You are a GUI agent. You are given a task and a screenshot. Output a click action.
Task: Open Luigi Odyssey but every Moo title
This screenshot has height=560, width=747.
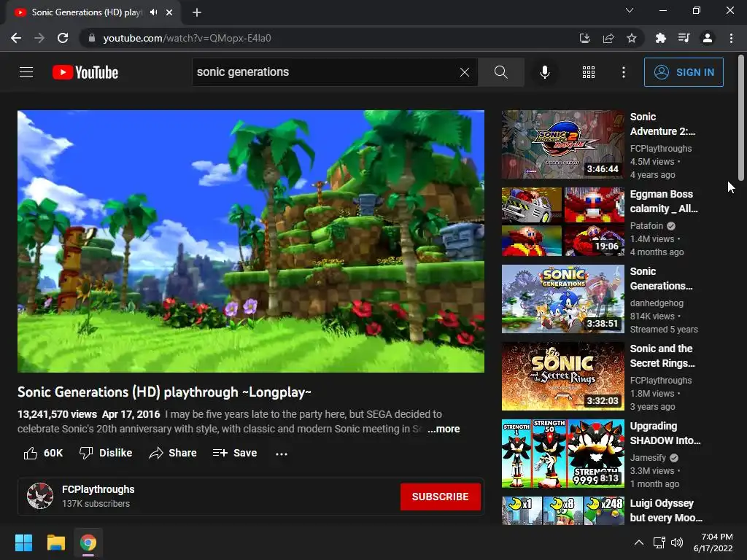click(x=666, y=510)
